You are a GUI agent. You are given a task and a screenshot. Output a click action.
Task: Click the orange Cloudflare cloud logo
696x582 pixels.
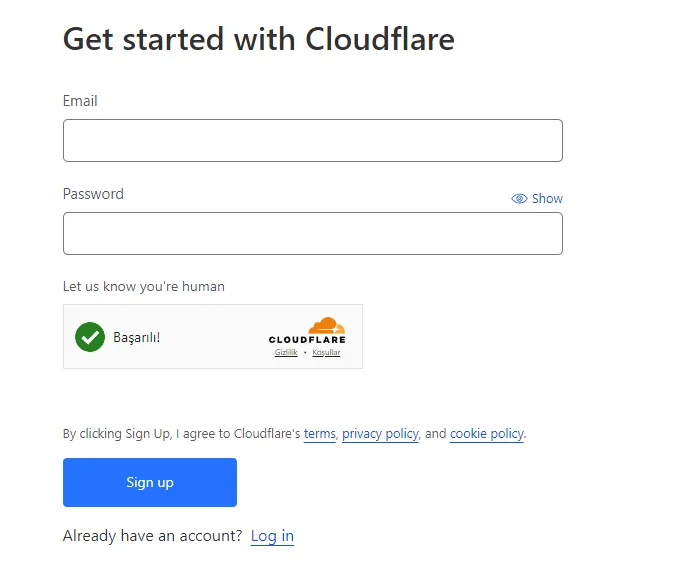coord(327,325)
